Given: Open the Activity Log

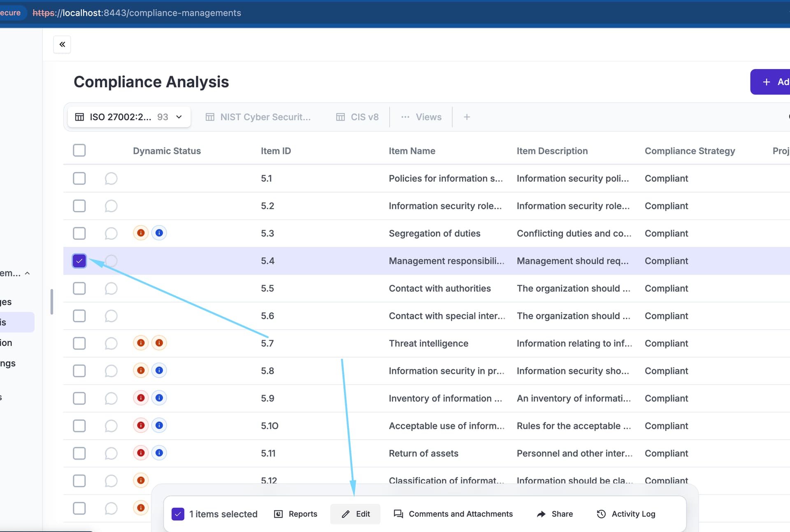Looking at the screenshot, I should pyautogui.click(x=626, y=514).
